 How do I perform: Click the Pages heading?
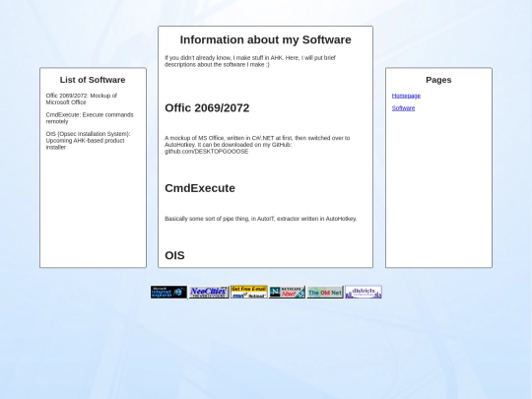[438, 80]
